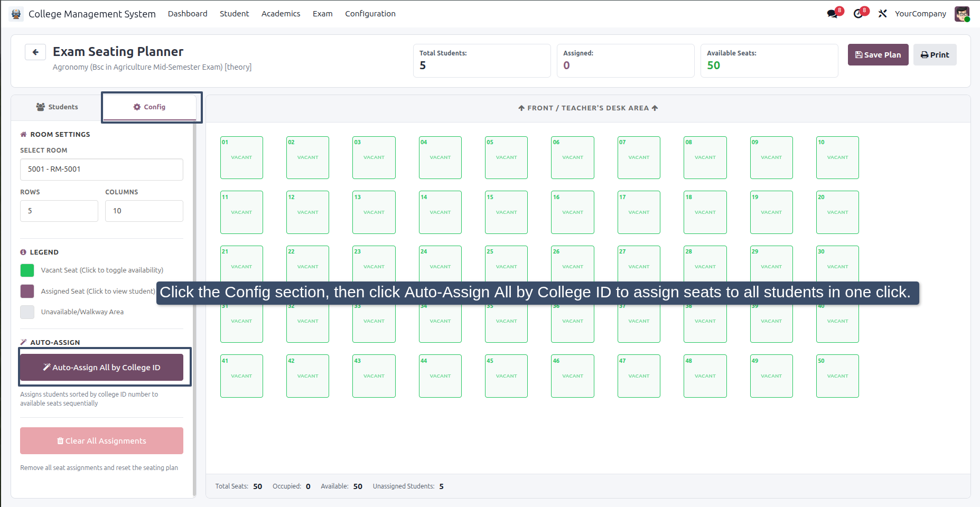980x507 pixels.
Task: Click Auto-Assign All by College ID
Action: pyautogui.click(x=101, y=367)
